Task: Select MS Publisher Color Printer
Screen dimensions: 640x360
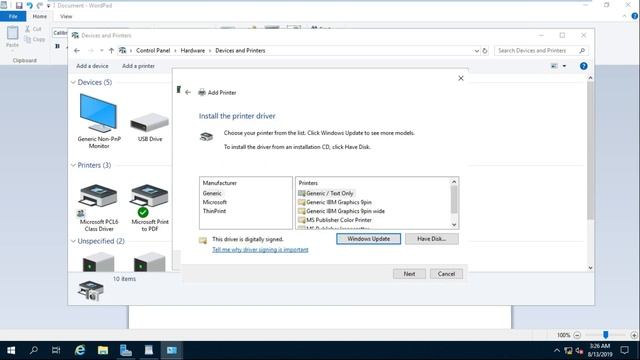Action: click(x=335, y=220)
